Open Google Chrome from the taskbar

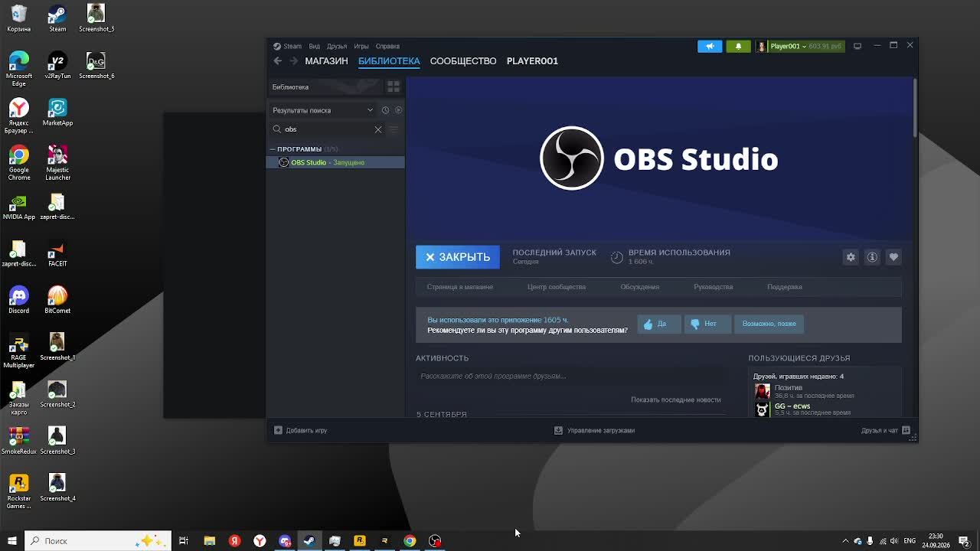pos(410,541)
